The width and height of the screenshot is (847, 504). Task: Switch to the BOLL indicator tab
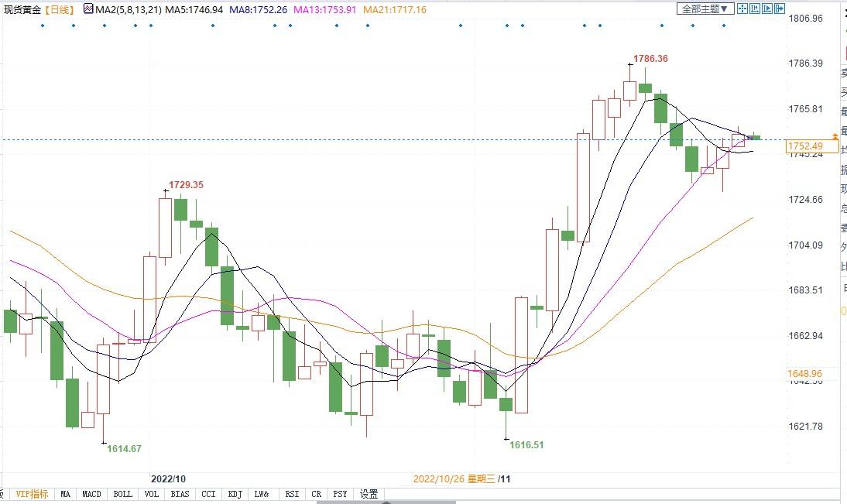click(122, 494)
